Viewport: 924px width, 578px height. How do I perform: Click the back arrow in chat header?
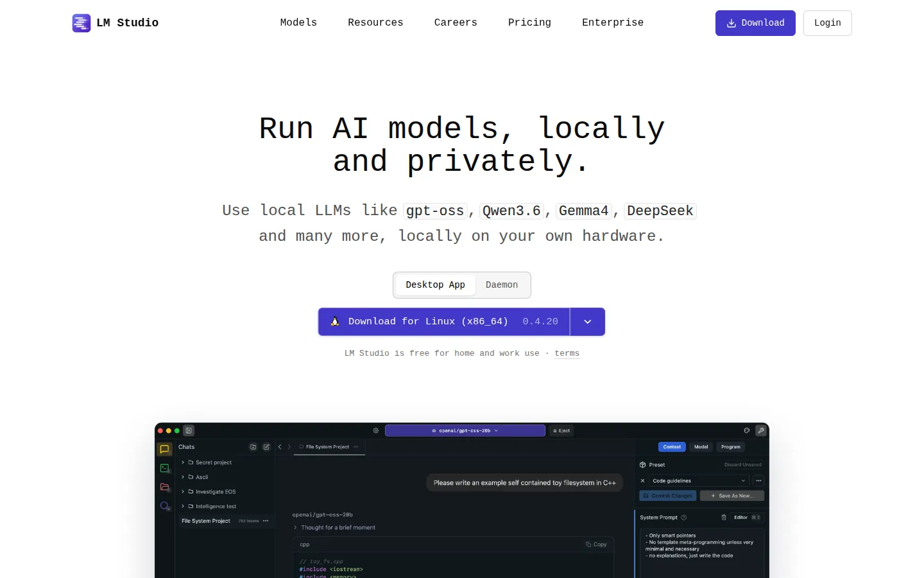click(280, 447)
